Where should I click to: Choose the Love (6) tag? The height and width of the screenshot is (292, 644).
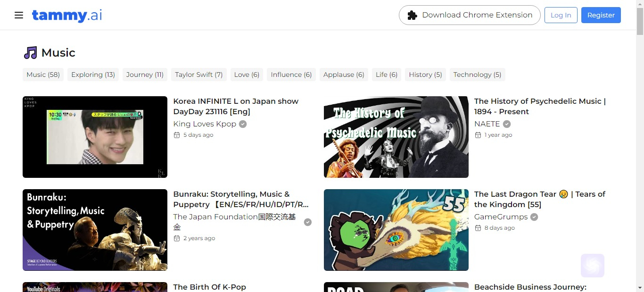coord(247,75)
